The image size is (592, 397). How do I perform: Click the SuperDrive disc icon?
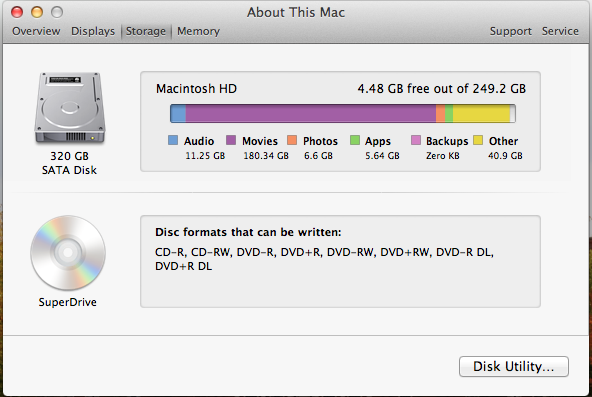[68, 253]
